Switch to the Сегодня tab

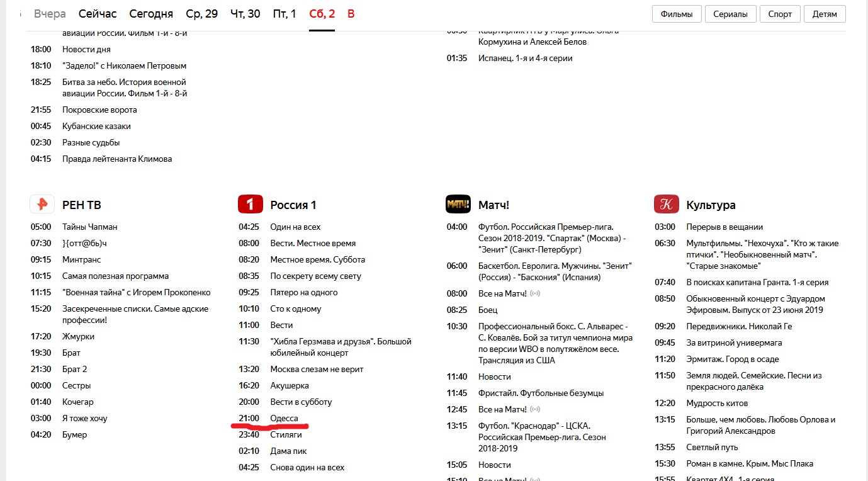151,14
